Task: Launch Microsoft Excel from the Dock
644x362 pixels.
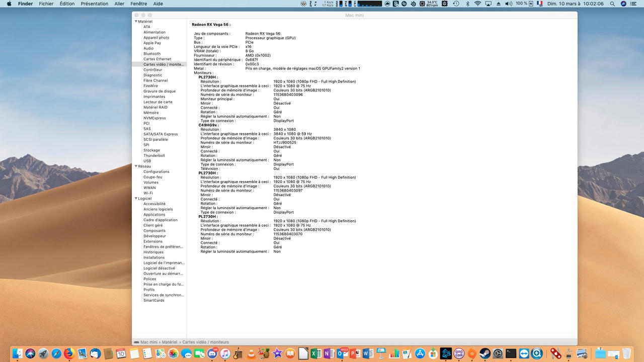Action: click(316, 353)
